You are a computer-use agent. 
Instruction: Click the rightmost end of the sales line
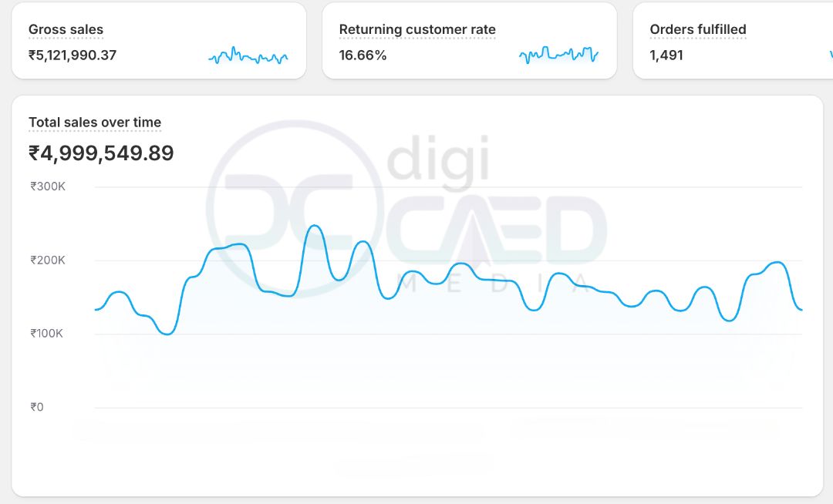pyautogui.click(x=801, y=310)
